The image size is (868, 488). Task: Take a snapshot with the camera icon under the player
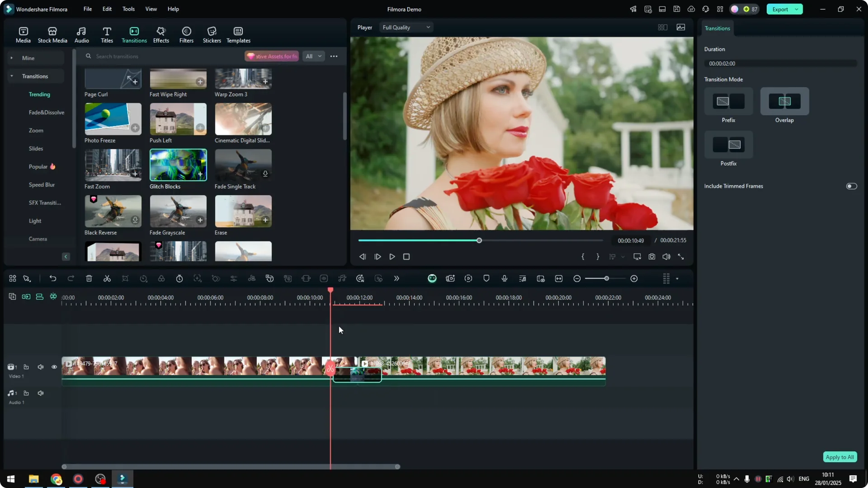point(651,257)
